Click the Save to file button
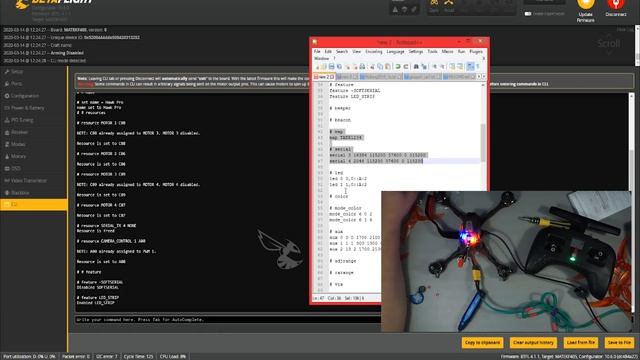640x360 pixels. click(x=619, y=342)
